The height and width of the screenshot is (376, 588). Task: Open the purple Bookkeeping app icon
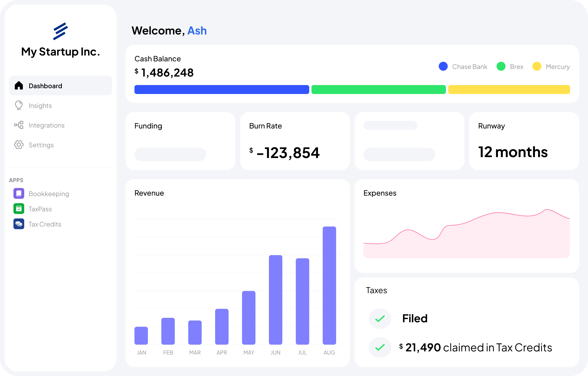click(19, 193)
